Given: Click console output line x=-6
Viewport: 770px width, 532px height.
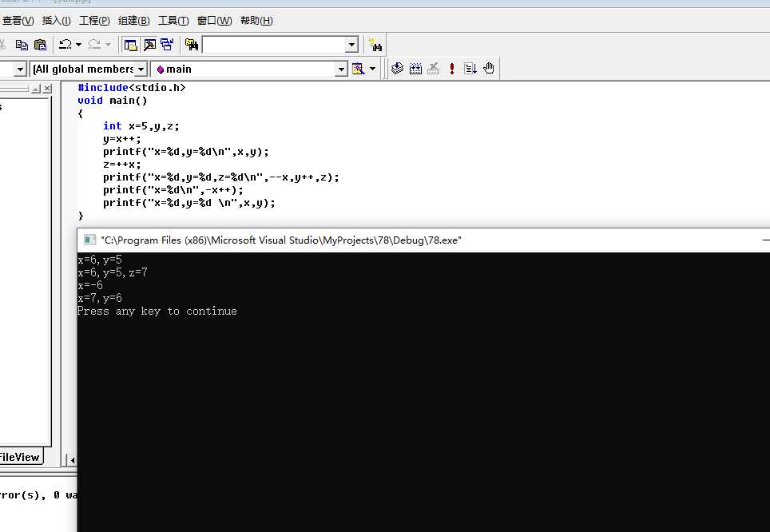Looking at the screenshot, I should 90,285.
